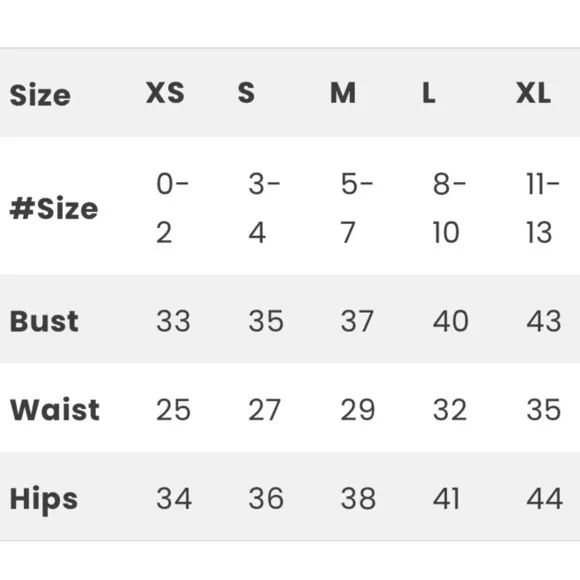The height and width of the screenshot is (580, 580).
Task: Click the #Size row label
Action: [x=54, y=208]
